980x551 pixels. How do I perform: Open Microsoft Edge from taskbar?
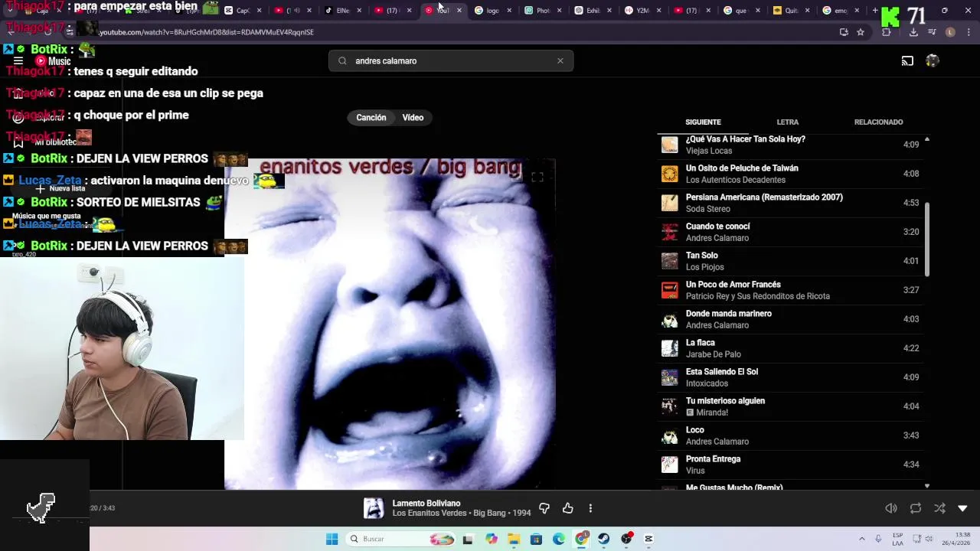point(559,539)
